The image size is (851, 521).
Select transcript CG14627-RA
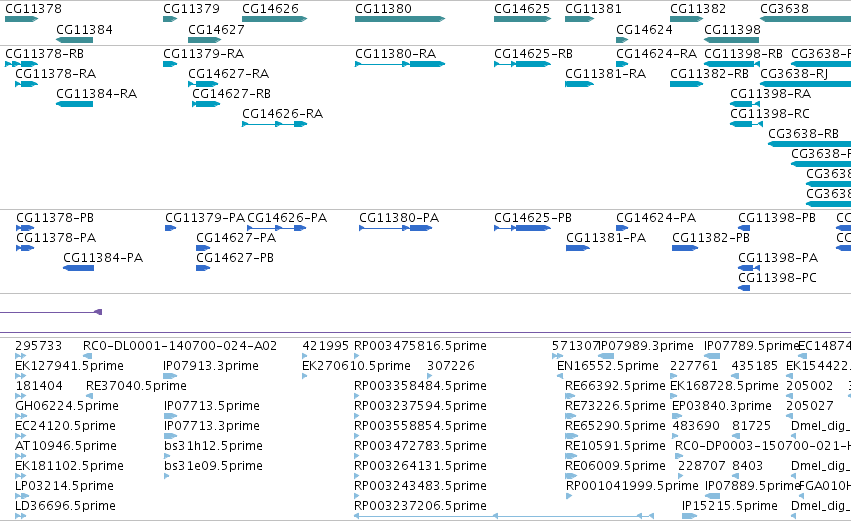pyautogui.click(x=228, y=74)
